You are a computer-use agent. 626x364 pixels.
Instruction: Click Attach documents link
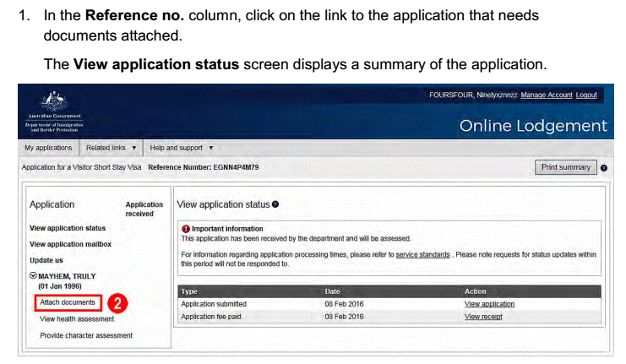click(x=68, y=302)
